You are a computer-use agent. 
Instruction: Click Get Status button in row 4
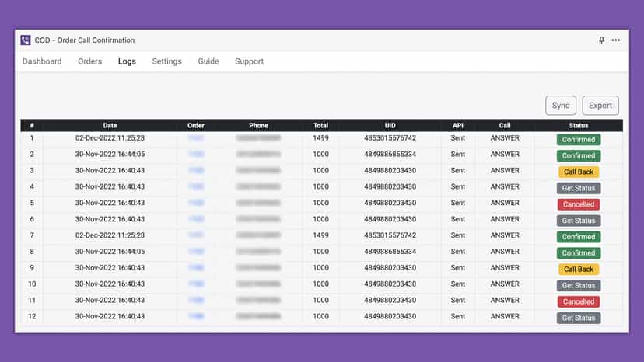coord(579,188)
